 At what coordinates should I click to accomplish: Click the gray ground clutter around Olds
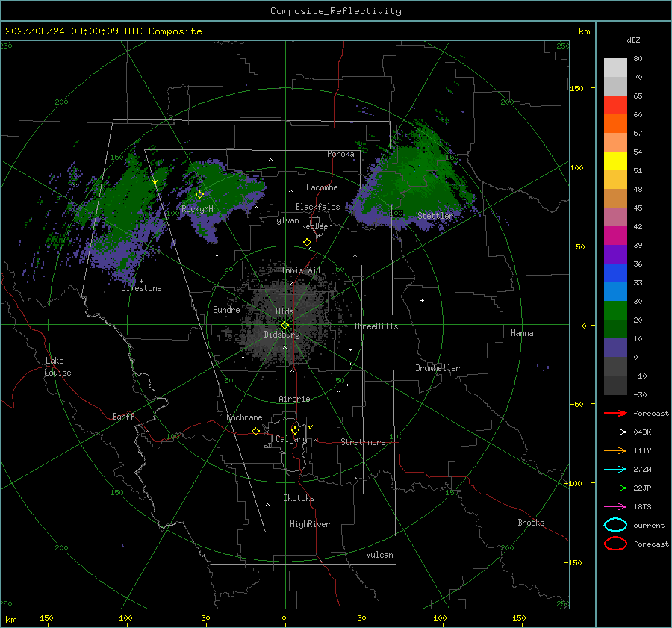283,322
